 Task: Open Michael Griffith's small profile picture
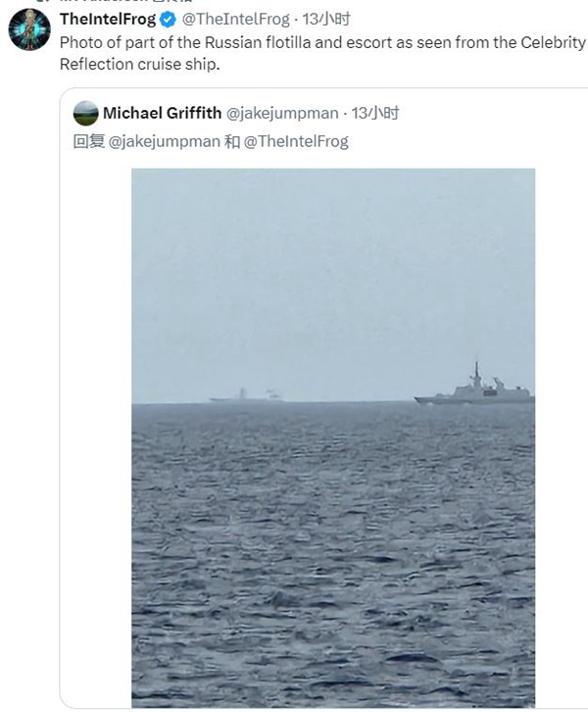[86, 114]
